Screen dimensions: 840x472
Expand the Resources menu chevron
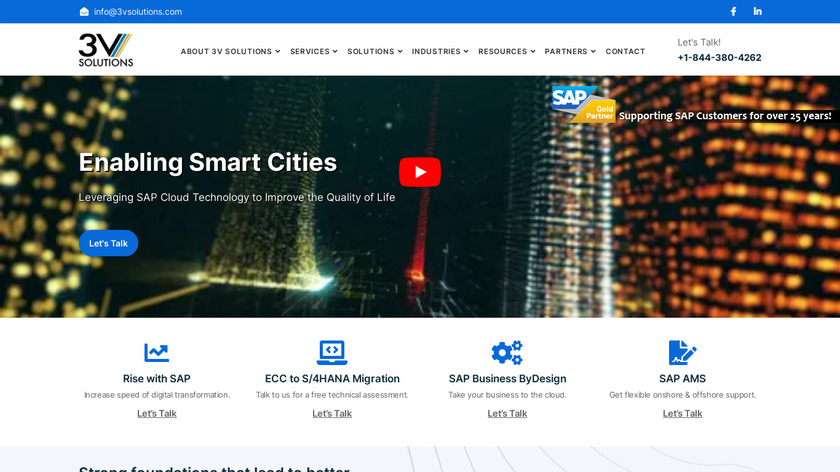[x=533, y=52]
